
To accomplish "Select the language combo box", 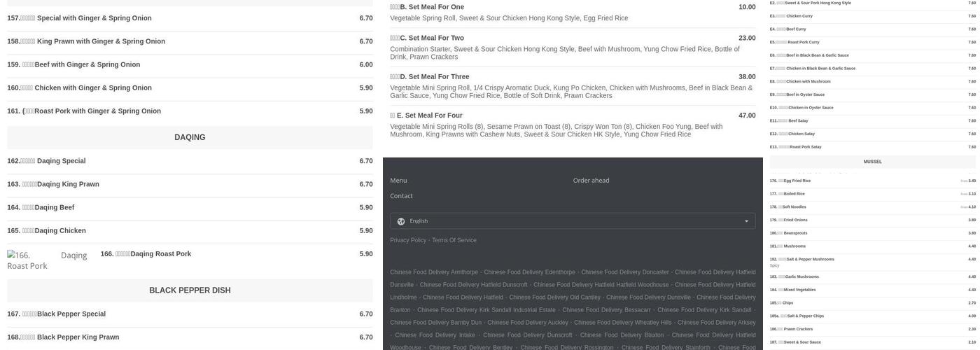I will tap(573, 221).
